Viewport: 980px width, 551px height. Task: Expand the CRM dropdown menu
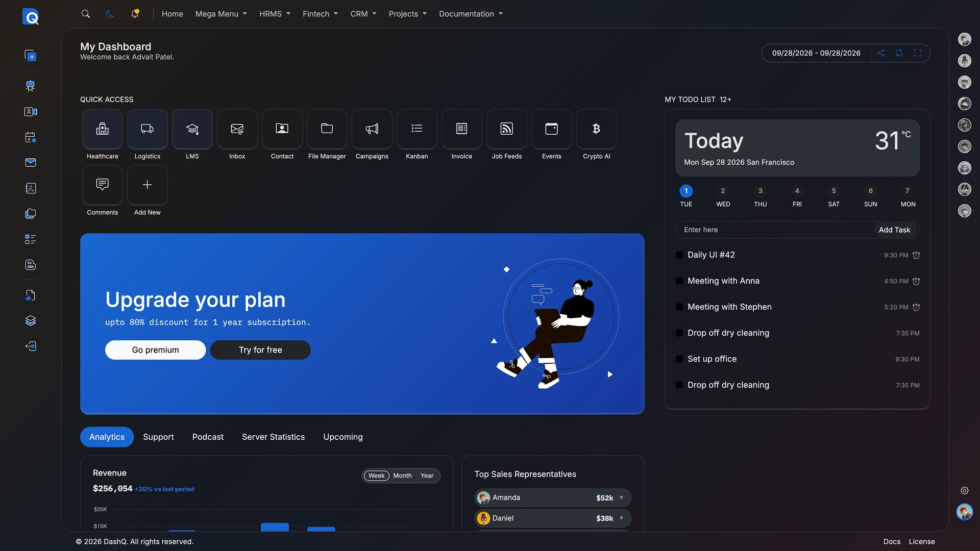coord(363,14)
